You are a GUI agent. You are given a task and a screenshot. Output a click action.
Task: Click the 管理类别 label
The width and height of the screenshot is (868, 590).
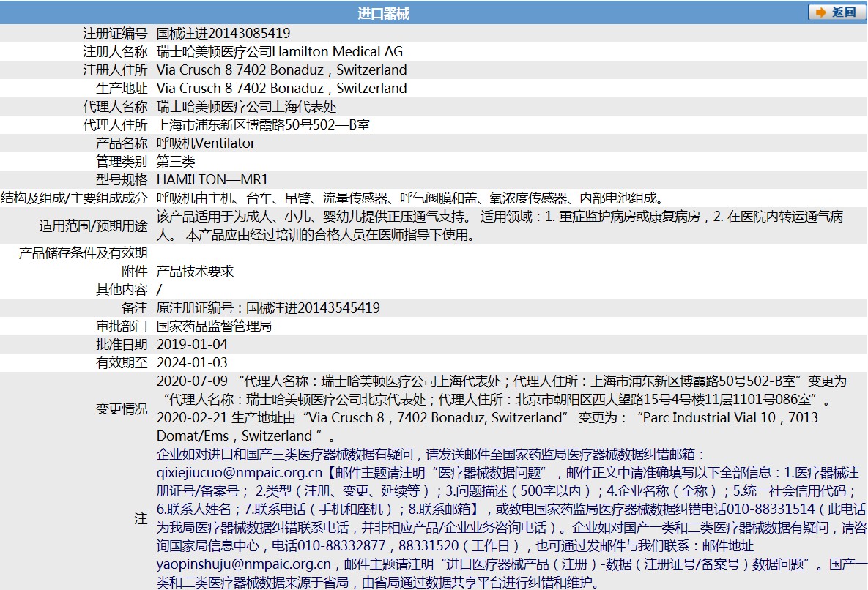coord(122,162)
